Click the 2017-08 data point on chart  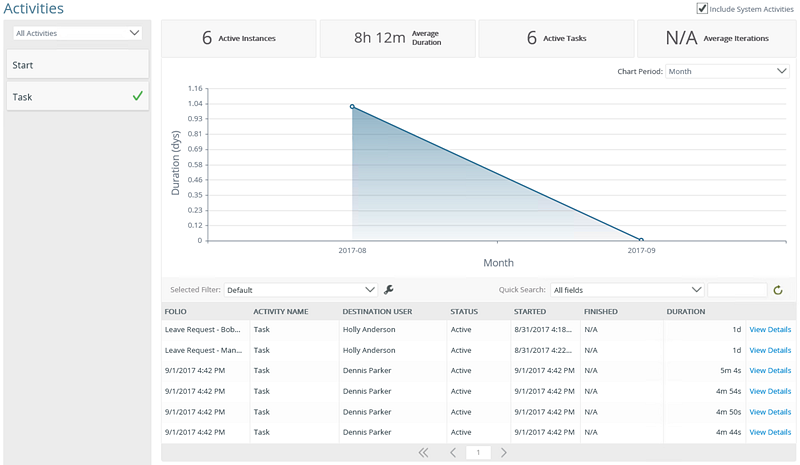352,106
